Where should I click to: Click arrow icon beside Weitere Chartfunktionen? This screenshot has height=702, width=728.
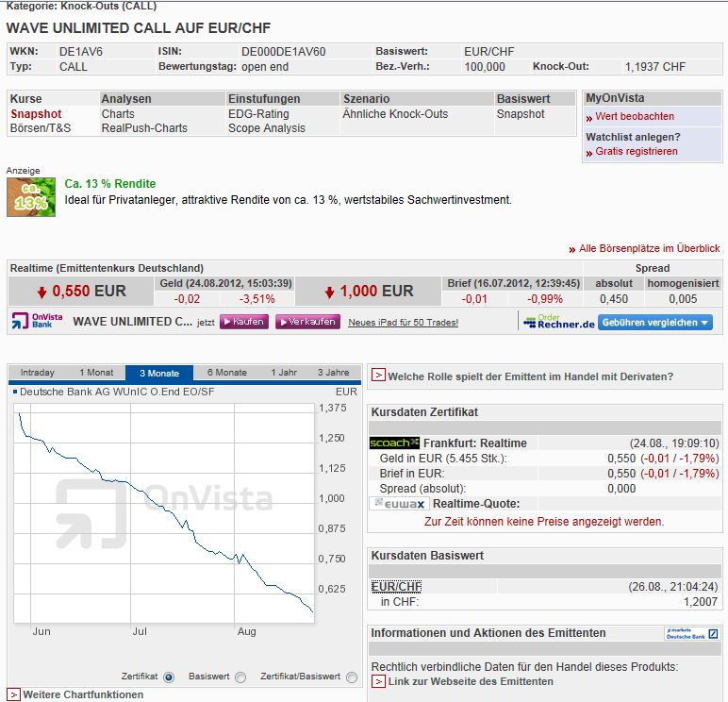click(13, 694)
